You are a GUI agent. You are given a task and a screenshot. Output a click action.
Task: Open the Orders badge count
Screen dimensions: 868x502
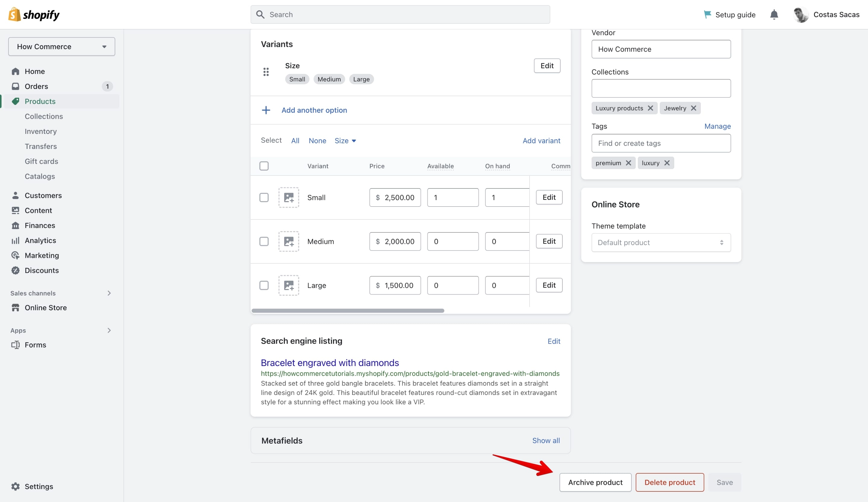[x=107, y=86]
